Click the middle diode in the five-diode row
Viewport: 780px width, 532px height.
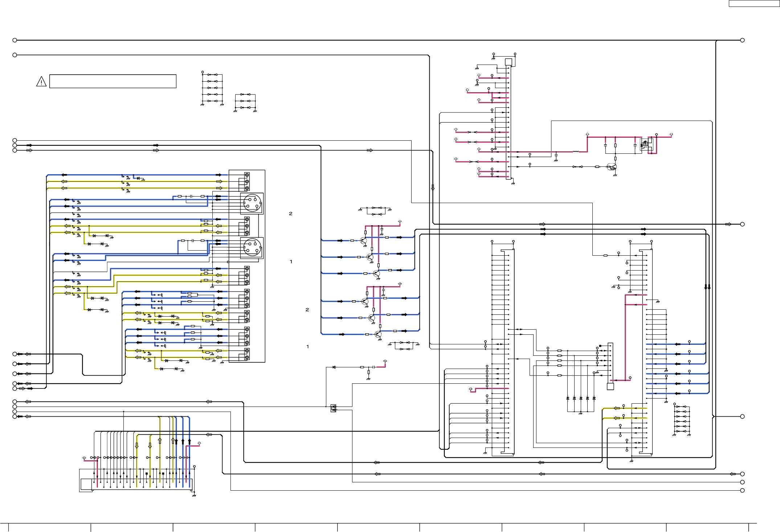(x=581, y=398)
